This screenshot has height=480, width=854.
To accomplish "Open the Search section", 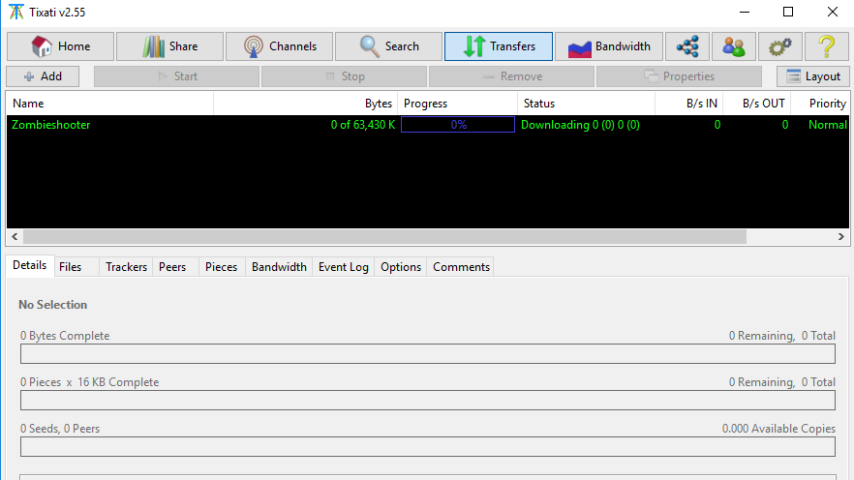I will pyautogui.click(x=389, y=46).
